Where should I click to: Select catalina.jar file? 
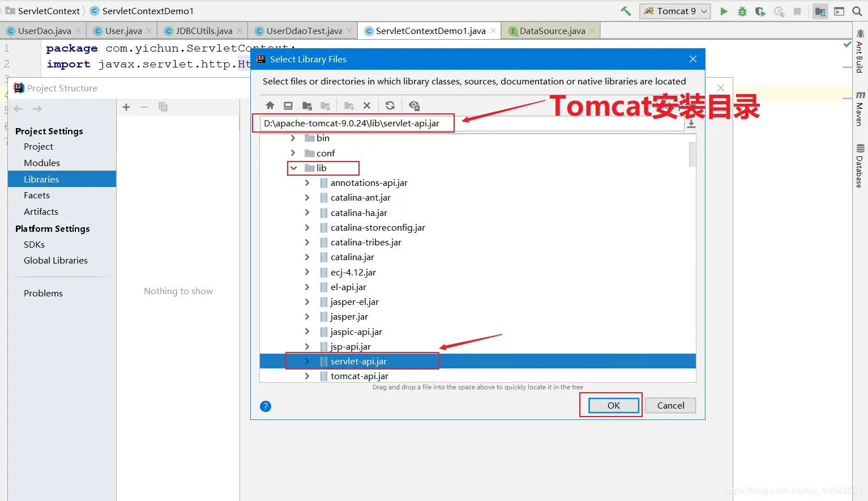(352, 257)
